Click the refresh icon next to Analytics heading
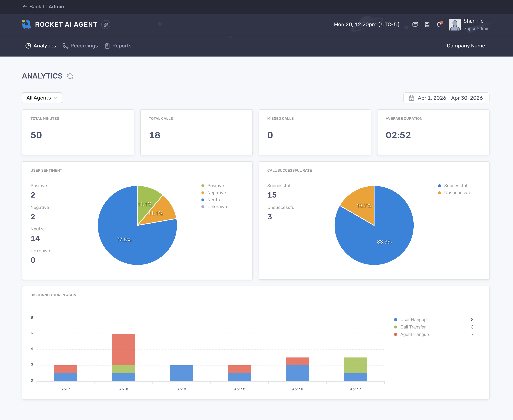 70,76
